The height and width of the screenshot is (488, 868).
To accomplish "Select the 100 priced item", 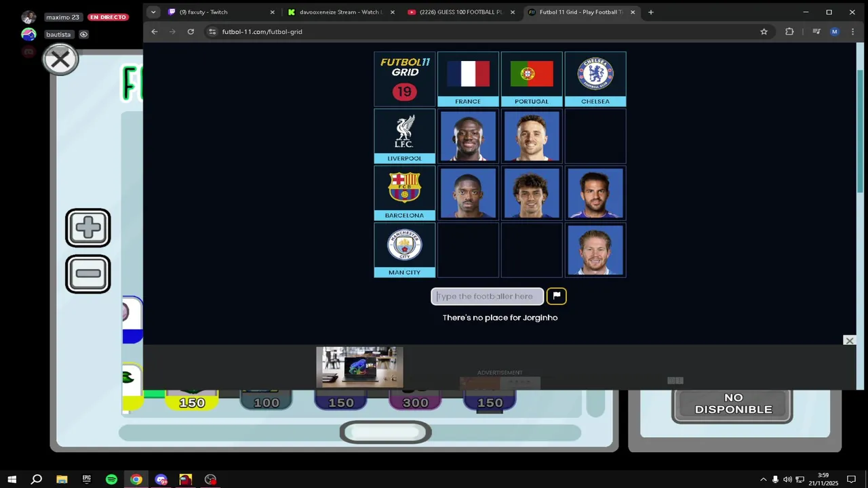I will pos(266,401).
